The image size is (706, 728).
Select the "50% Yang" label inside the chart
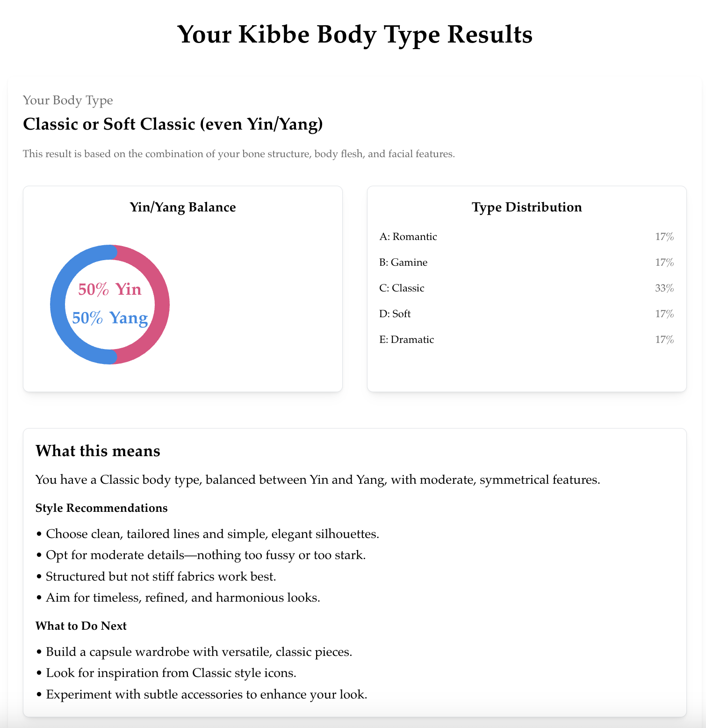(x=110, y=318)
